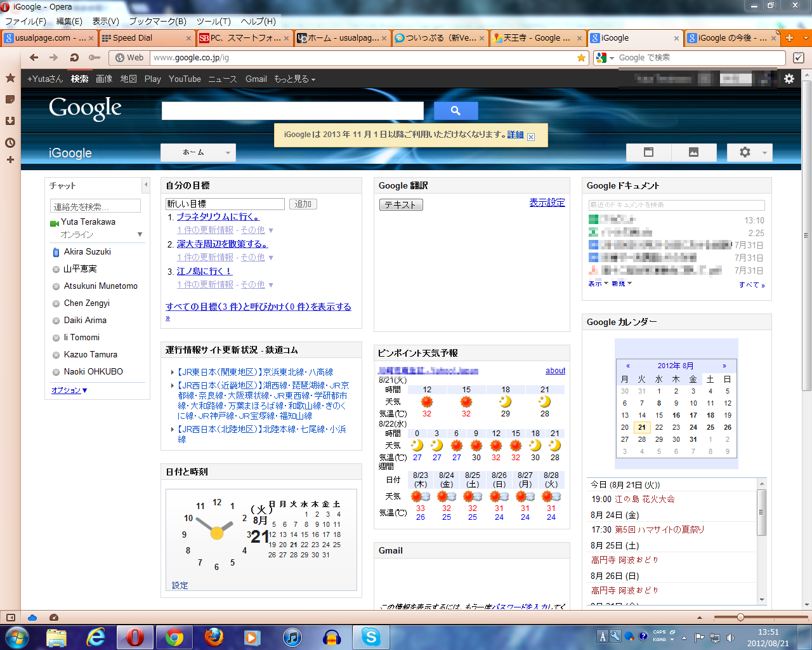Expand その他 under the プラネタリウムに行く goal
This screenshot has height=650, width=812.
click(x=257, y=230)
